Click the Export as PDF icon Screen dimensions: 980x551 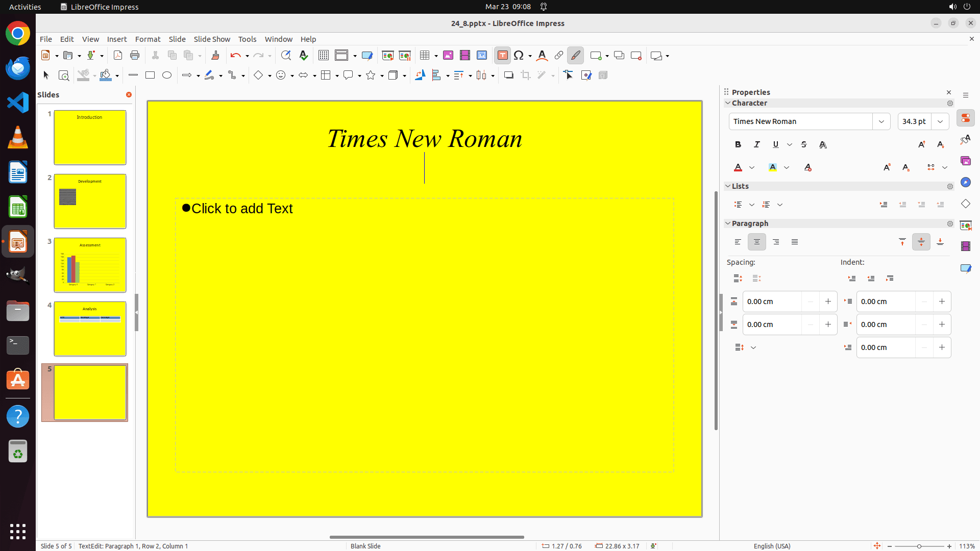(118, 56)
